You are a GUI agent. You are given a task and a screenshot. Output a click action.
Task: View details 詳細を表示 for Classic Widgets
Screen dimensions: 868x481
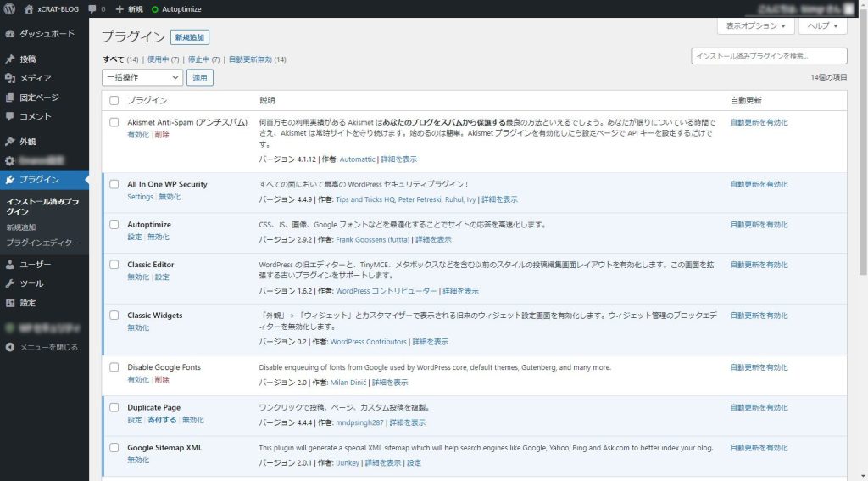coord(430,342)
